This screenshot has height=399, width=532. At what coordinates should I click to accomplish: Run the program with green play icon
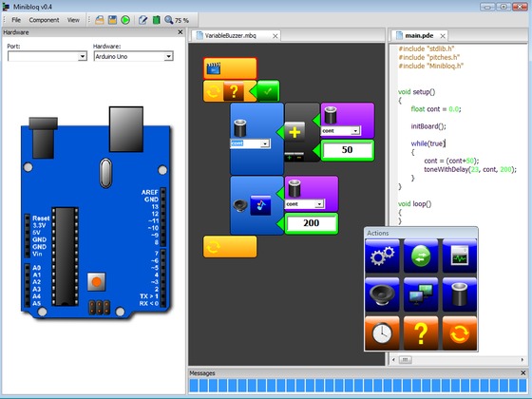[125, 20]
